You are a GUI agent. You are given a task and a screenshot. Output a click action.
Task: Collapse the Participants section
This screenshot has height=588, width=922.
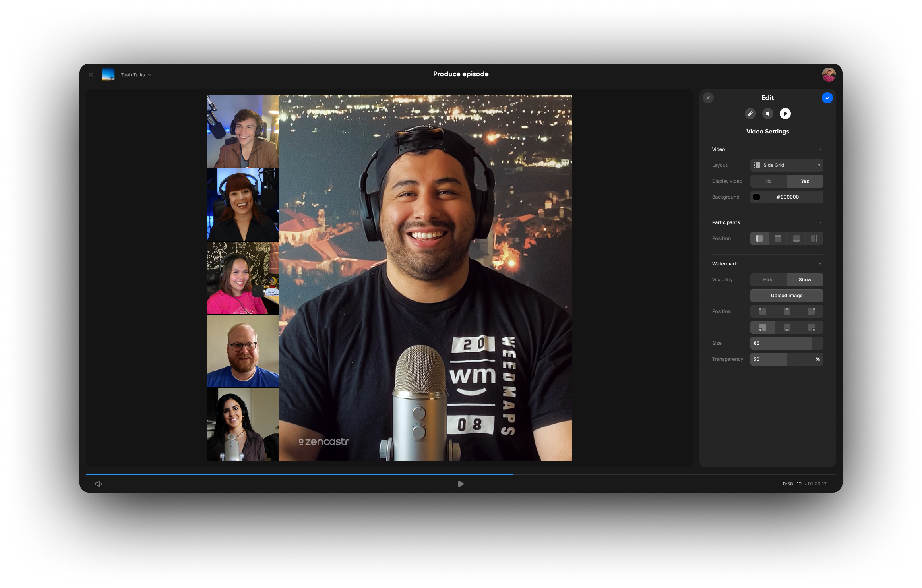(820, 222)
